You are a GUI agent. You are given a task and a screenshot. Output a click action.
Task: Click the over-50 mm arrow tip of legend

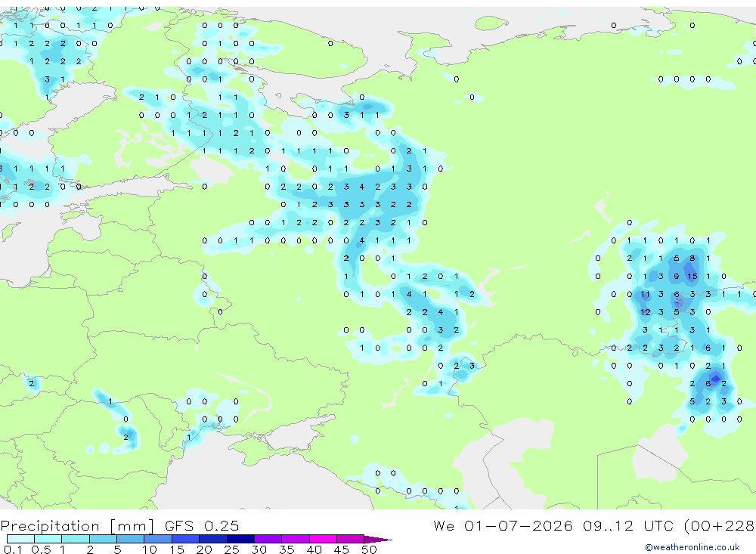[x=378, y=540]
